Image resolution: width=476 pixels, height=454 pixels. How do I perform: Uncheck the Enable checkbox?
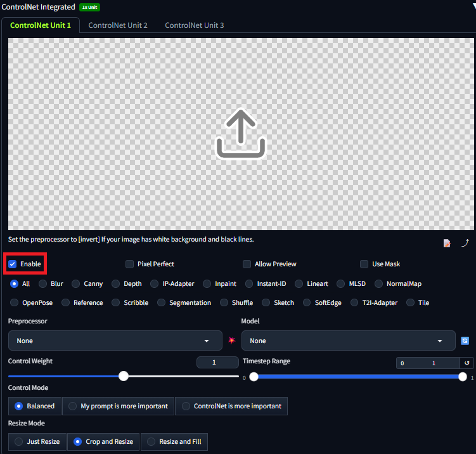coord(13,264)
